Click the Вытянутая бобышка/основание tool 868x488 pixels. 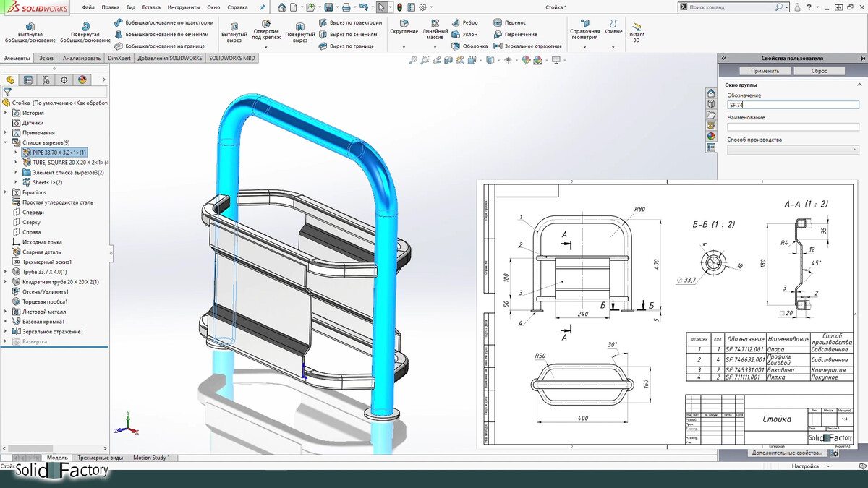click(30, 30)
